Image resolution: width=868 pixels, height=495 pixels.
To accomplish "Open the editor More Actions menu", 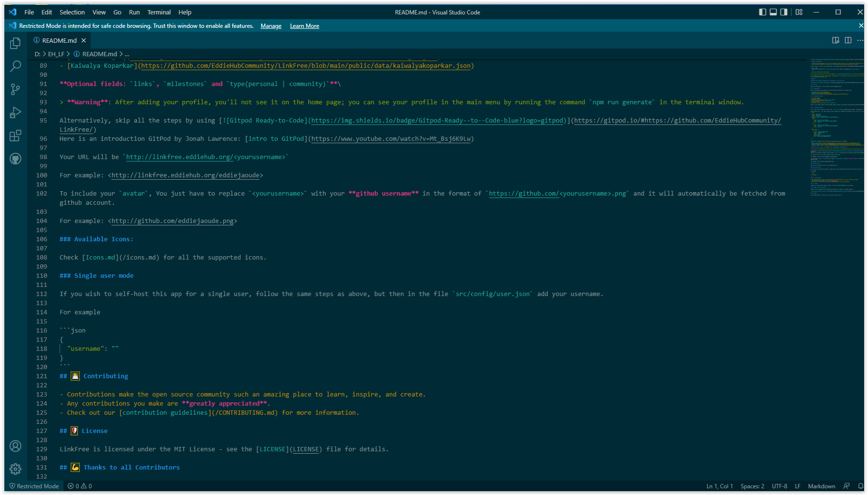I will pos(860,40).
